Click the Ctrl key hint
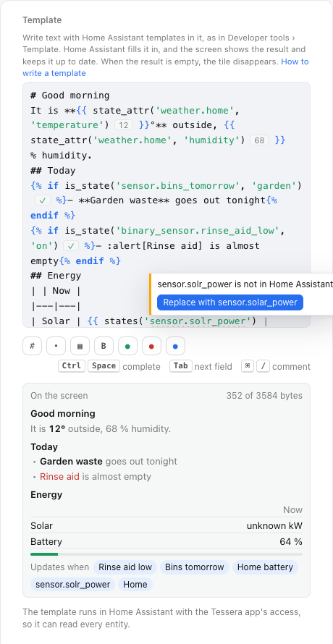 tap(72, 366)
